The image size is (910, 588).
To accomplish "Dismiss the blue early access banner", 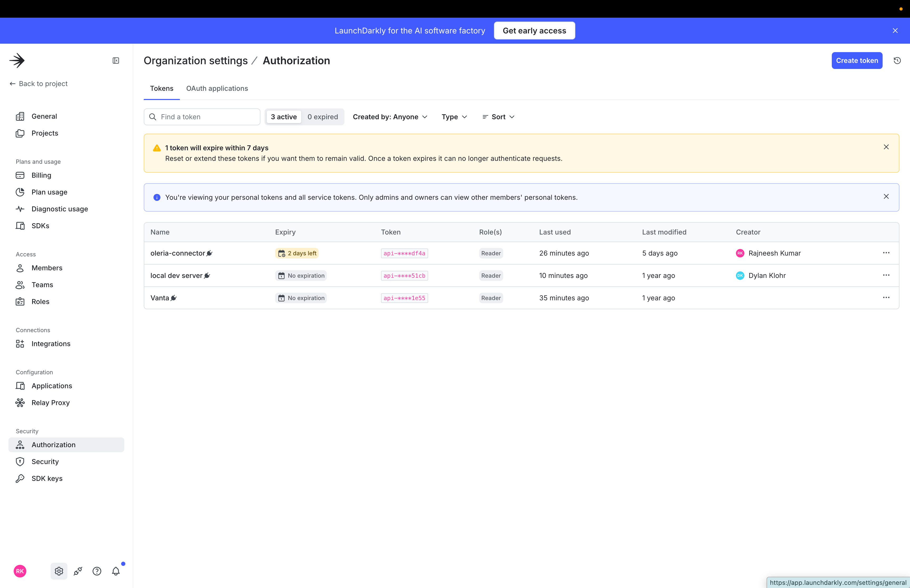I will tap(895, 31).
